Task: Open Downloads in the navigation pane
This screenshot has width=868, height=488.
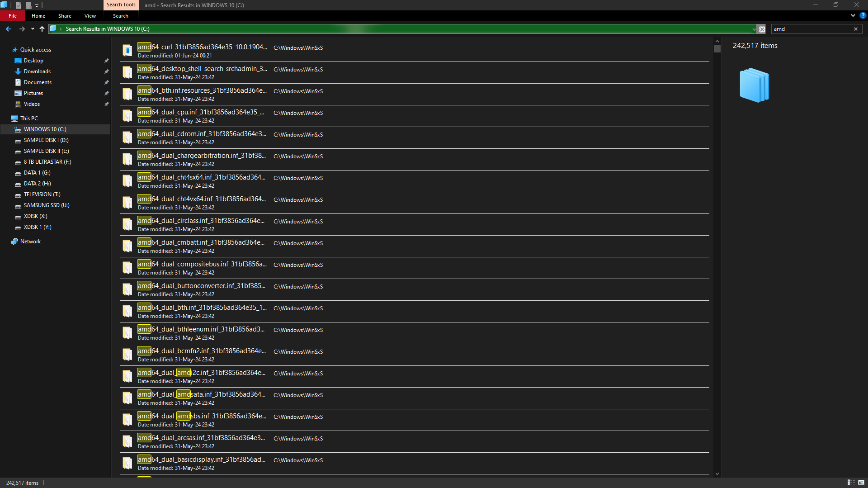Action: [x=37, y=71]
